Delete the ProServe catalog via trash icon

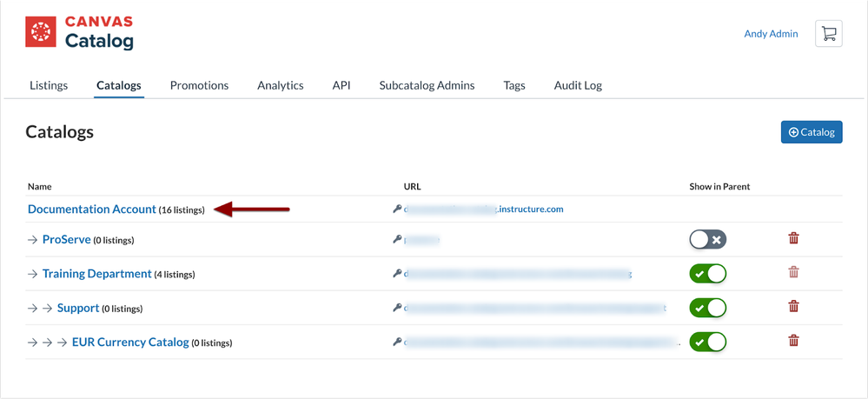(x=793, y=238)
